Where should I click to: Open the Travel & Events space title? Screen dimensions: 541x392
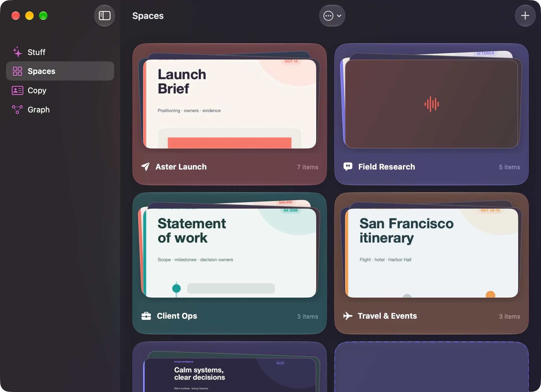click(x=387, y=316)
